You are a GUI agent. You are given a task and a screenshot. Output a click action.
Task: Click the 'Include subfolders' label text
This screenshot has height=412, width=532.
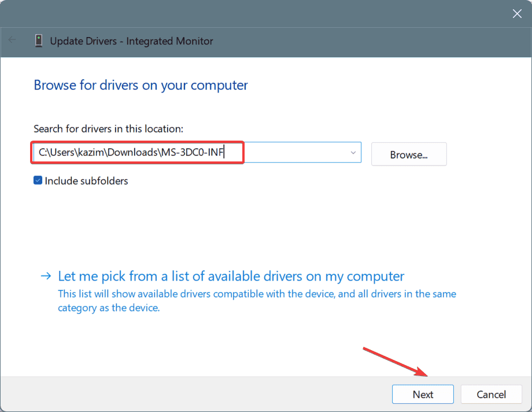[86, 181]
